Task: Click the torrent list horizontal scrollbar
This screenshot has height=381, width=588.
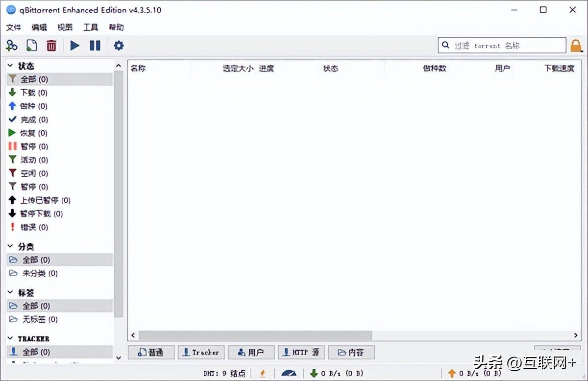Action: tap(255, 335)
